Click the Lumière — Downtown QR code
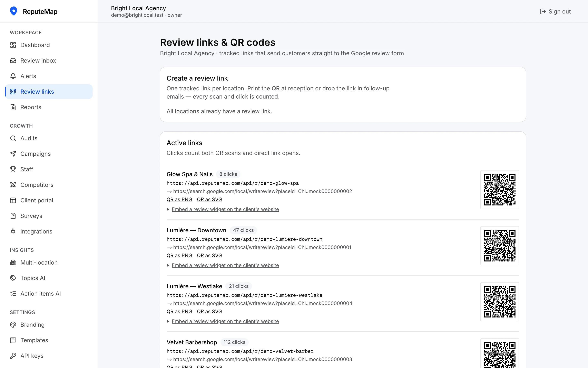The image size is (588, 368). pos(500,246)
